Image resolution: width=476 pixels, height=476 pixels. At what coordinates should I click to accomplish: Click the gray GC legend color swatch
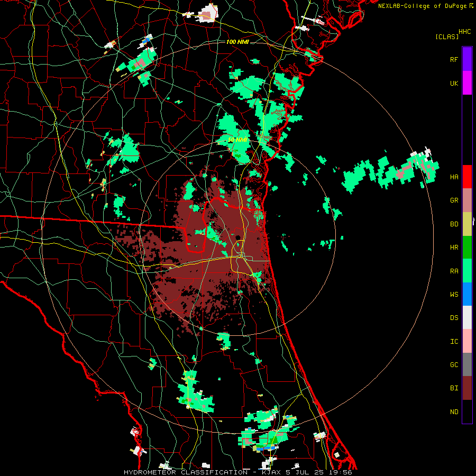[467, 364]
